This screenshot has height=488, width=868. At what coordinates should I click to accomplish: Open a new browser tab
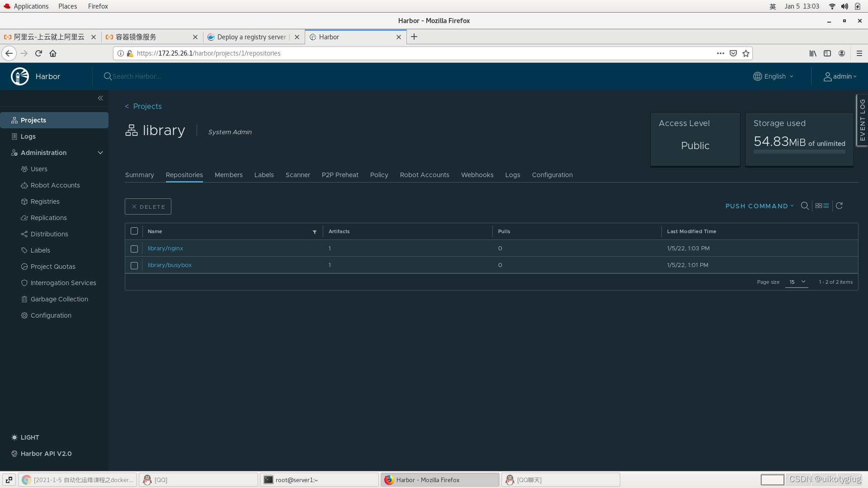tap(414, 37)
